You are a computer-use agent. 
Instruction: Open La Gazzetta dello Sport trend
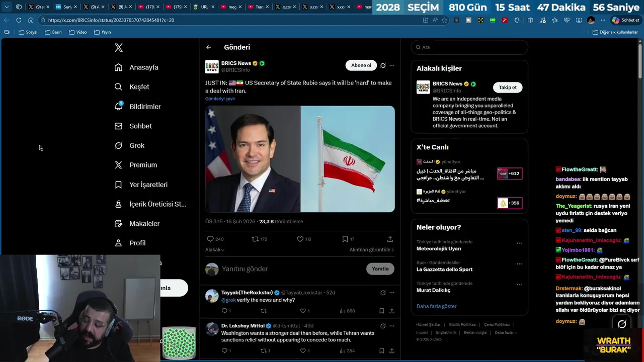coord(444,269)
